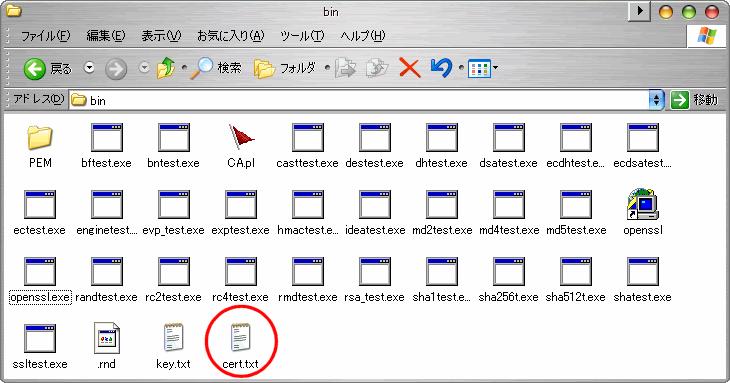Click the forward navigation arrow
Image resolution: width=730 pixels, height=383 pixels.
[116, 69]
